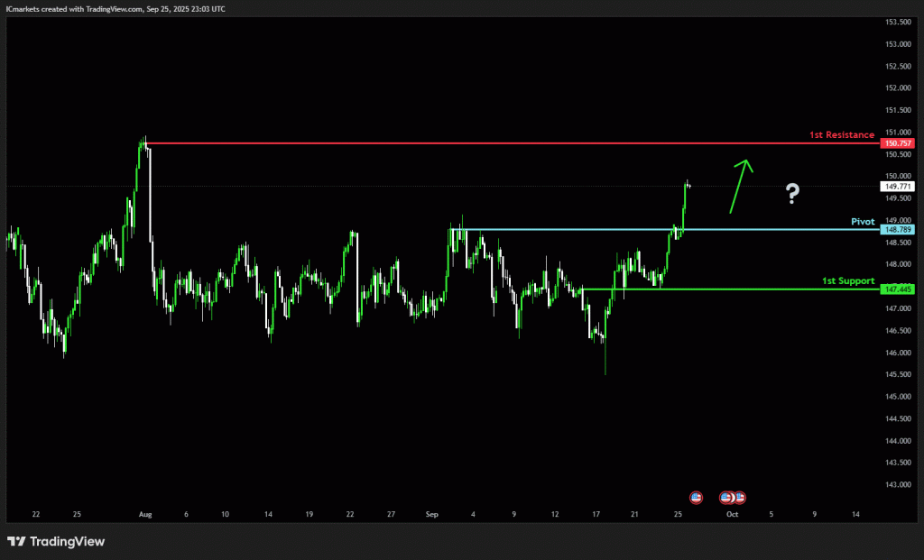The width and height of the screenshot is (924, 560).
Task: Select the blue 148.789 pivot price tag
Action: [897, 230]
